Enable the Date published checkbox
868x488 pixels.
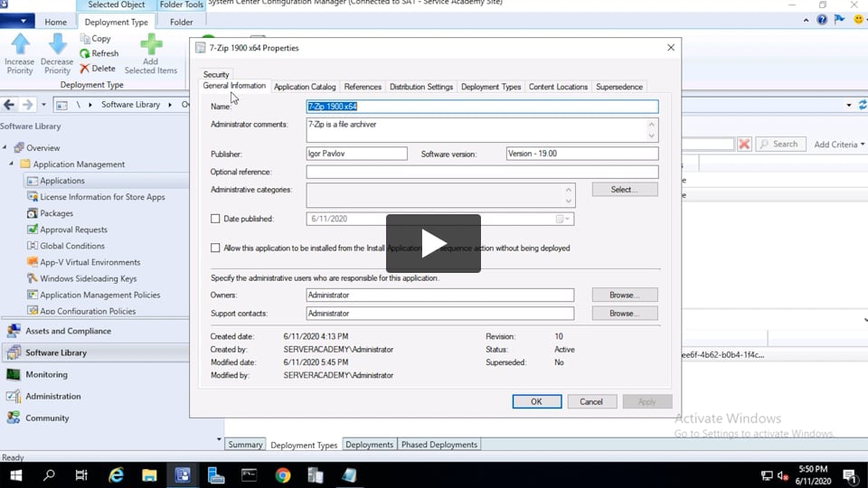click(215, 219)
